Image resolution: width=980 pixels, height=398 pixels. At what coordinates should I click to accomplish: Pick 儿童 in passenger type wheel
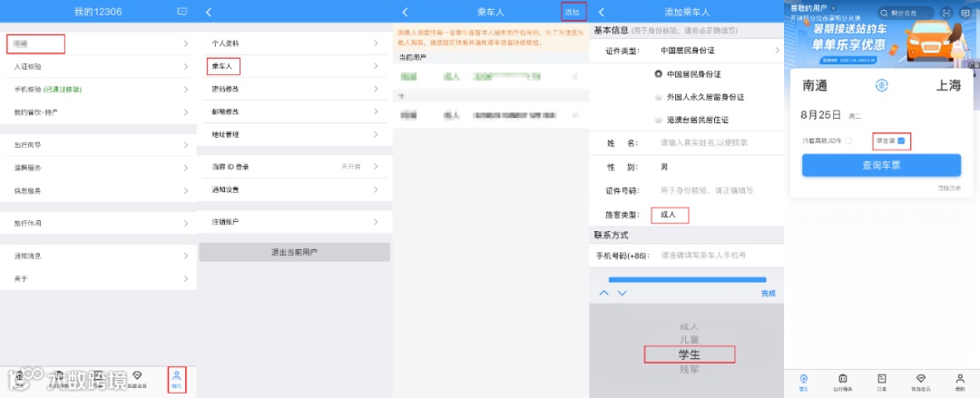coord(690,340)
